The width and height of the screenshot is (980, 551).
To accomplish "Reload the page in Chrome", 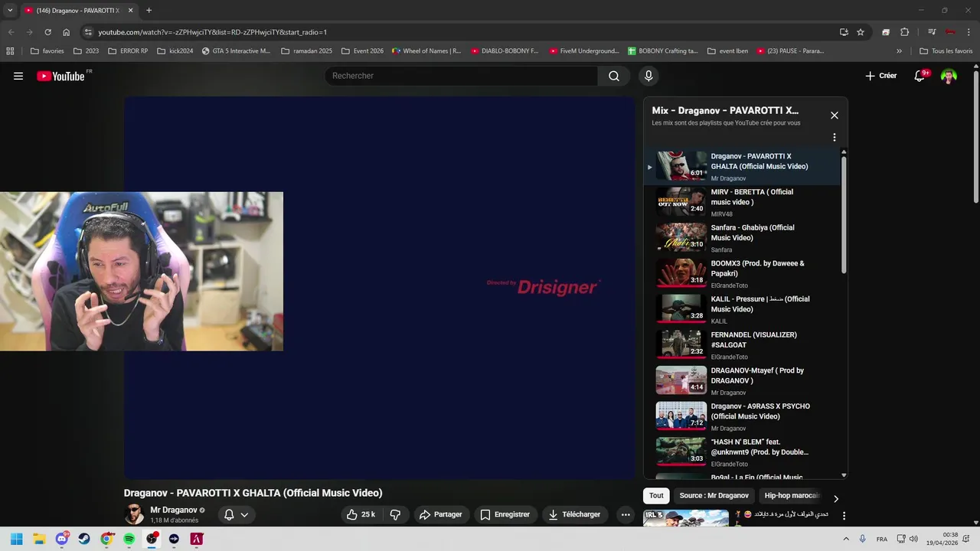I will pyautogui.click(x=47, y=32).
